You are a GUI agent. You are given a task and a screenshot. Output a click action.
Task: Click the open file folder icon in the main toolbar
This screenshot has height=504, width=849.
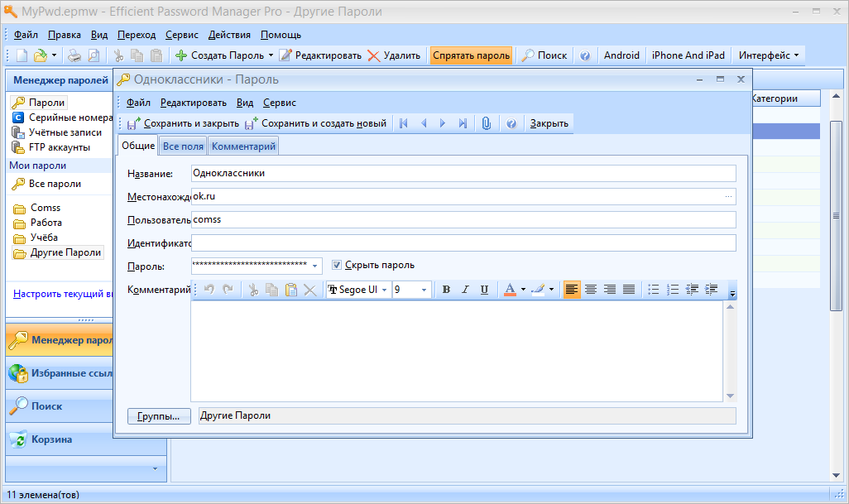tap(41, 55)
